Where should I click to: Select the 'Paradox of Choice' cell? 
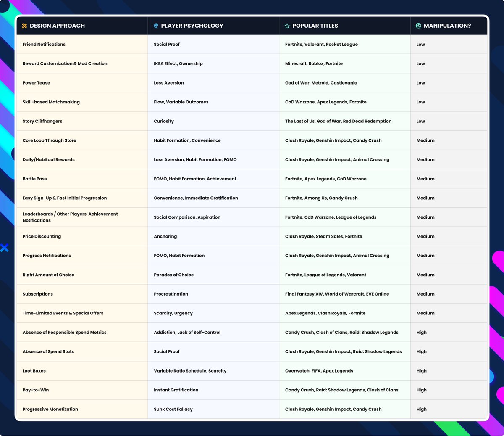pyautogui.click(x=213, y=275)
